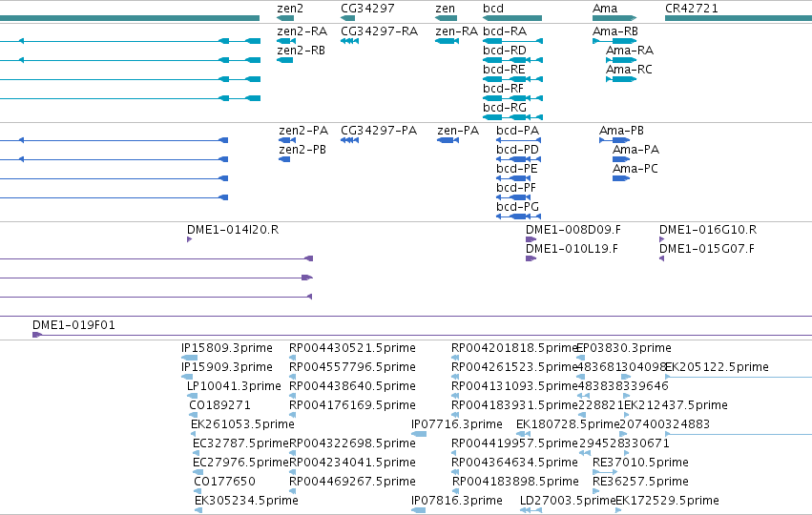Select EST RP004176169.5prime
The image size is (812, 515).
click(352, 405)
